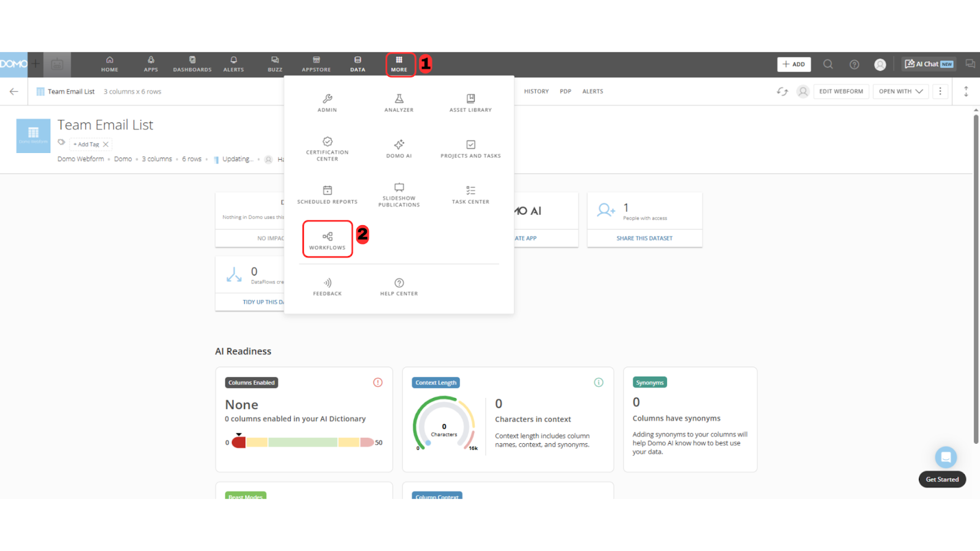Click the Add Tag field
Image resolution: width=980 pixels, height=551 pixels.
click(86, 144)
